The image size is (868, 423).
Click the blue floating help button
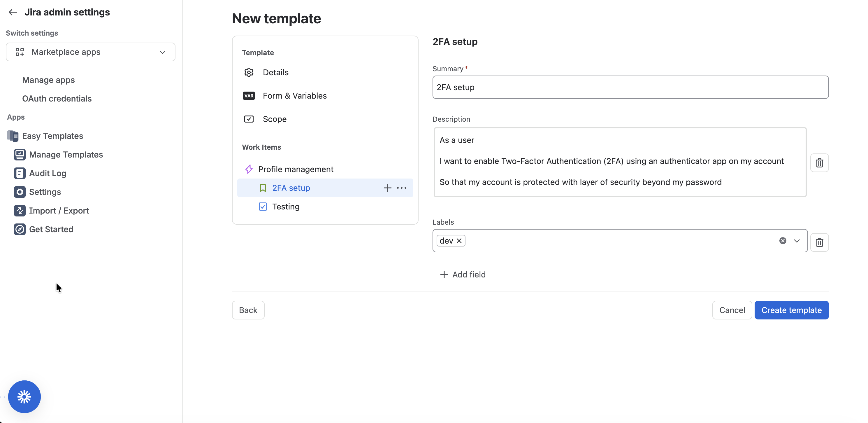(24, 397)
